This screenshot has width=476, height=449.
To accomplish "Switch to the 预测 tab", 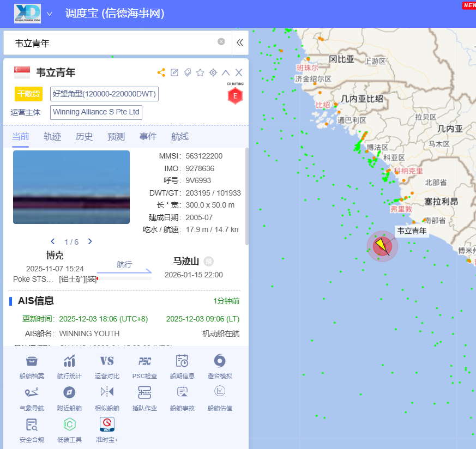I will click(x=116, y=137).
